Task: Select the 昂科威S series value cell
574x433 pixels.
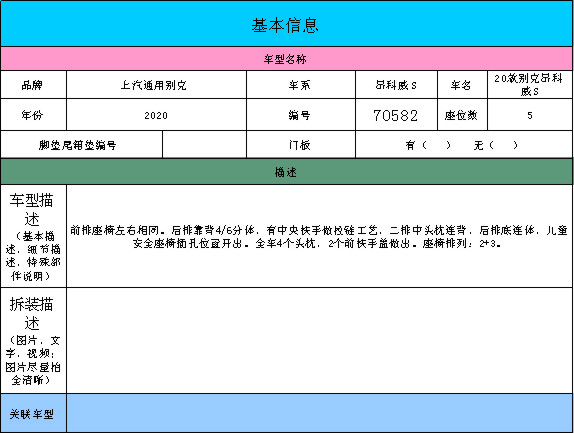Action: point(396,85)
